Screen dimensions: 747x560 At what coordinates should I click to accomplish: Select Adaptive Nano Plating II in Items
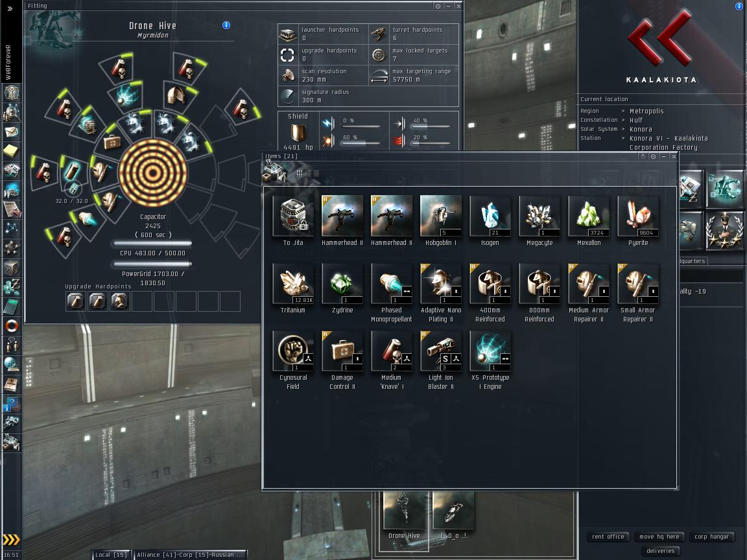(441, 292)
